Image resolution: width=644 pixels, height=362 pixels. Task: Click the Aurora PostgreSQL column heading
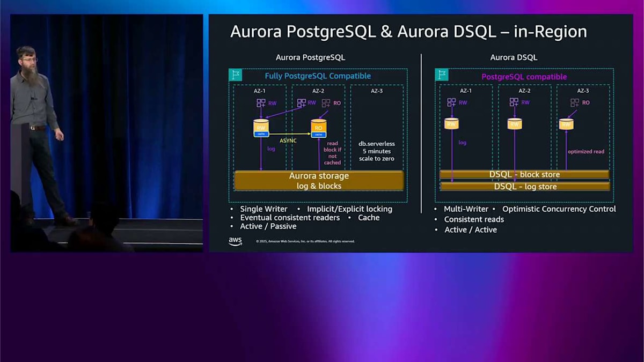click(310, 57)
